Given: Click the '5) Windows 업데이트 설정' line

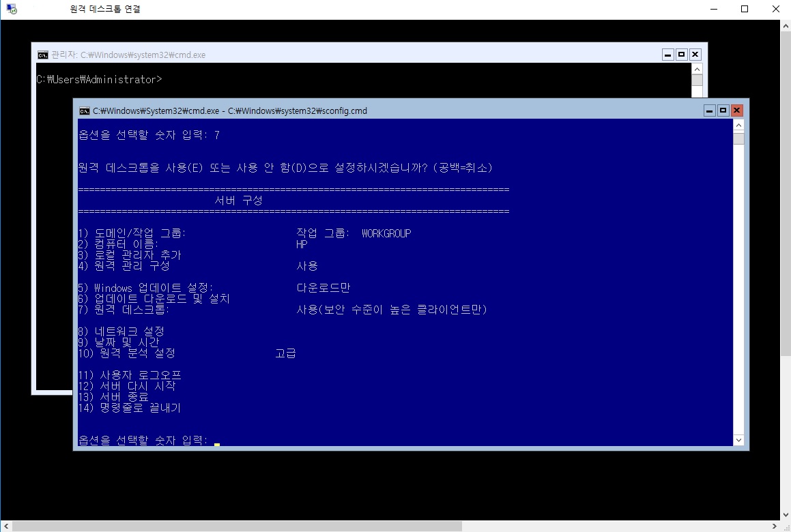Looking at the screenshot, I should (146, 288).
